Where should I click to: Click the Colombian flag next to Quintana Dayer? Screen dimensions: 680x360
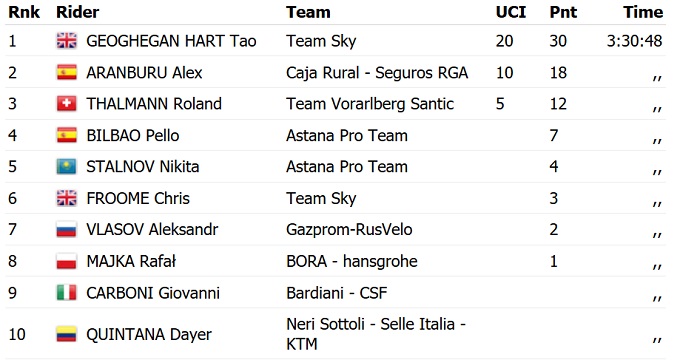[67, 334]
